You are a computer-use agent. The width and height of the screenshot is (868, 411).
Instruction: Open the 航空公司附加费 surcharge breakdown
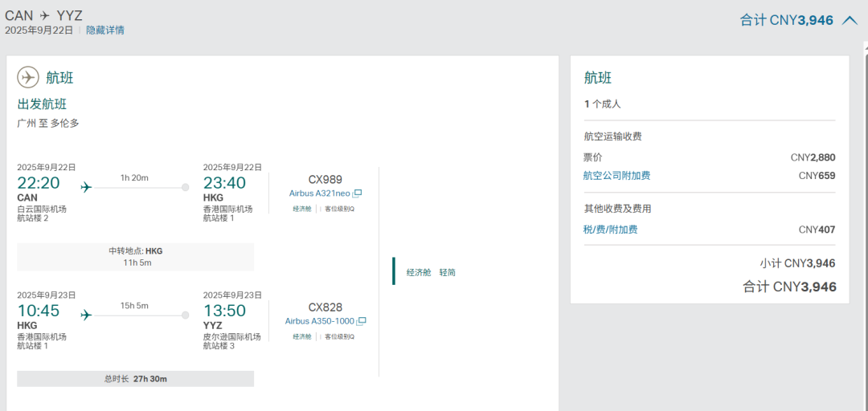[616, 176]
